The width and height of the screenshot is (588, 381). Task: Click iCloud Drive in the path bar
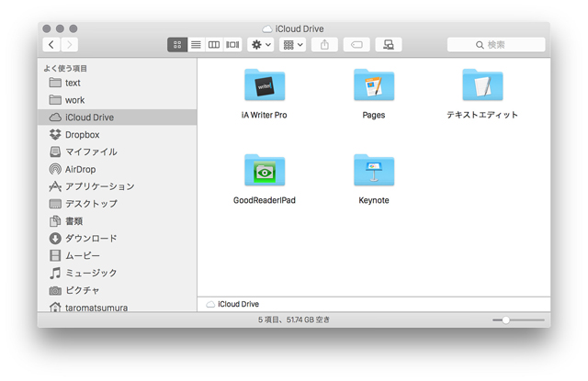(232, 304)
